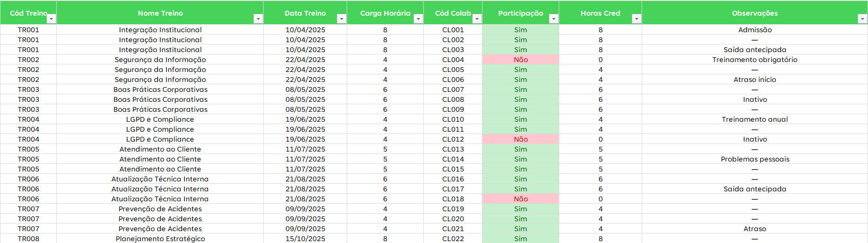Open the Participação filter dropdown
The image size is (868, 243).
554,19
